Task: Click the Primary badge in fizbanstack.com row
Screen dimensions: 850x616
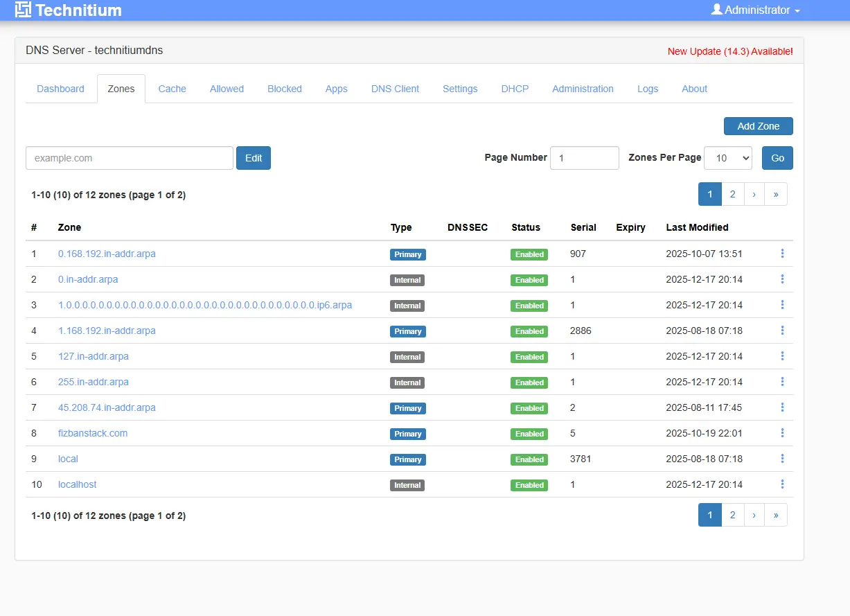Action: pos(408,434)
